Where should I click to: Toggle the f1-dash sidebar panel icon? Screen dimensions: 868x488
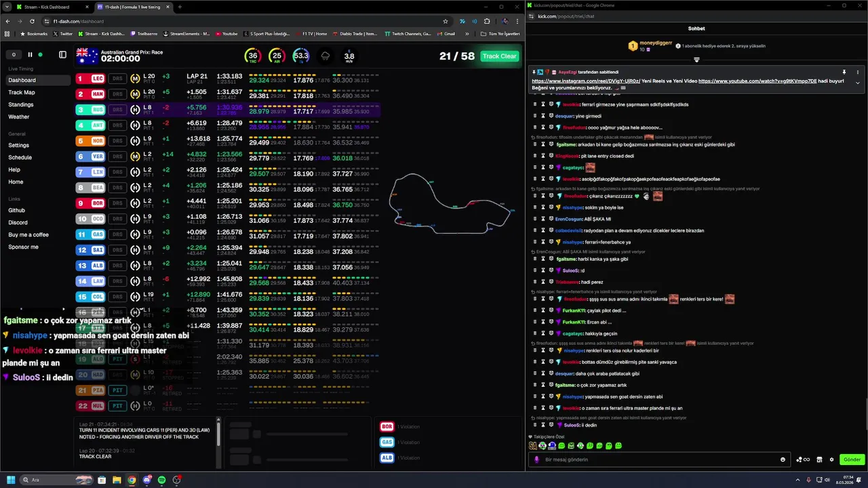pos(62,55)
